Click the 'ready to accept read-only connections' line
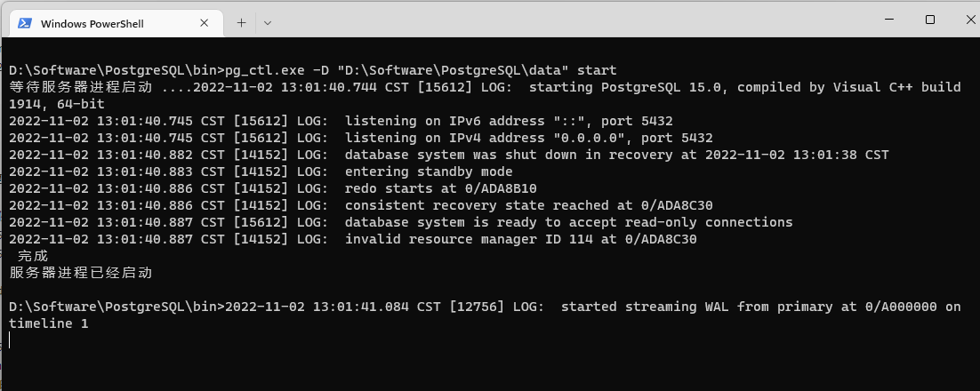Screen dimensions: 980x391 (x=400, y=222)
